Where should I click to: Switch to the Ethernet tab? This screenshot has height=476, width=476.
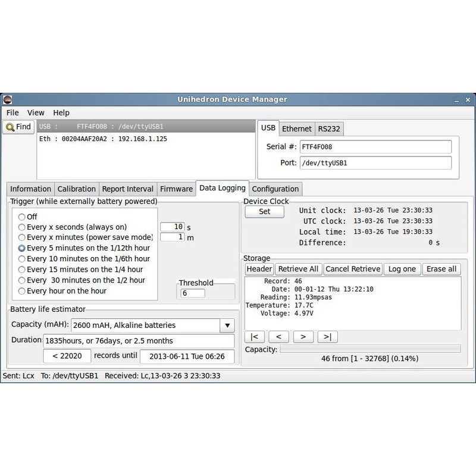coord(297,129)
